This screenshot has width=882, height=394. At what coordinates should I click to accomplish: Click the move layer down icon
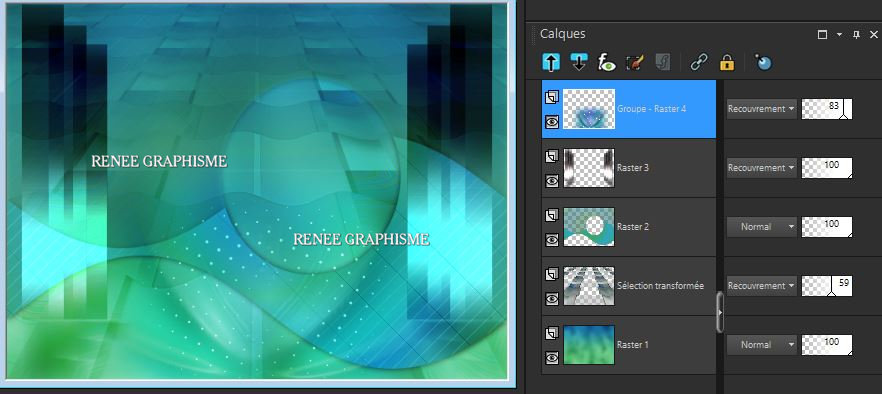pos(579,62)
